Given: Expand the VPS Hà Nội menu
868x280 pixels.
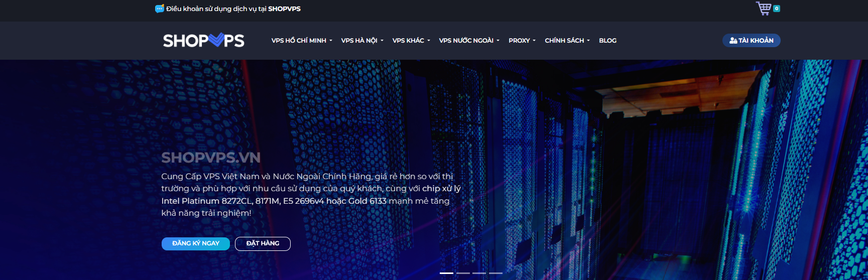Looking at the screenshot, I should click(362, 41).
